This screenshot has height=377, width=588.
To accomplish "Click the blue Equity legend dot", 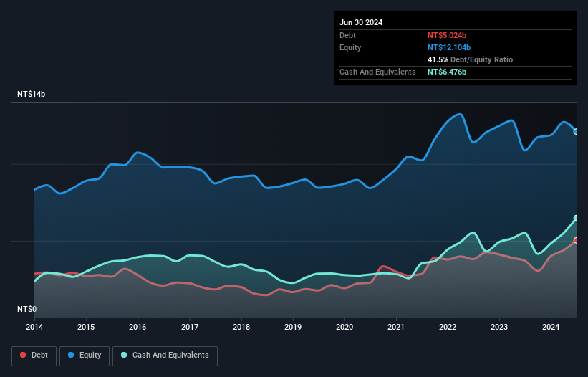I will (71, 355).
